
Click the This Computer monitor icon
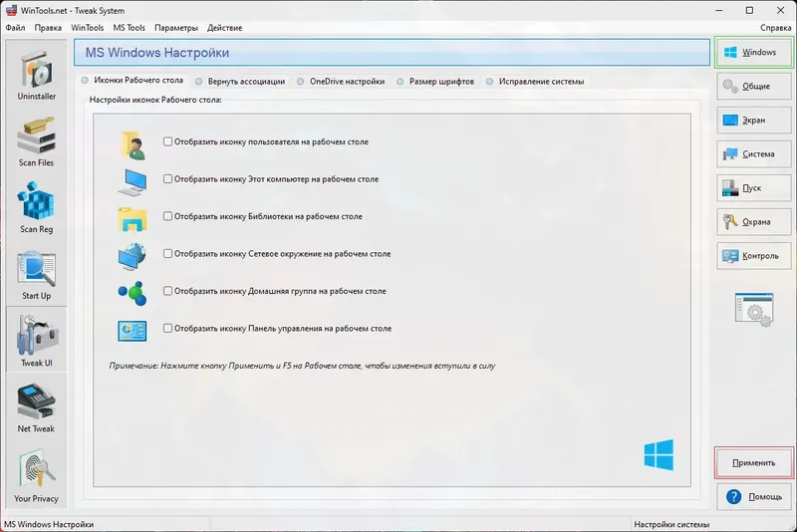coord(133,182)
